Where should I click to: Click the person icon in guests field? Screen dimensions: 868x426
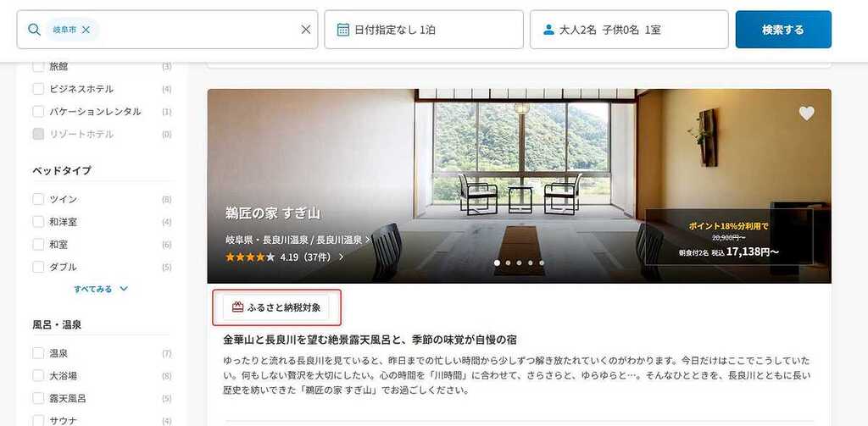548,30
